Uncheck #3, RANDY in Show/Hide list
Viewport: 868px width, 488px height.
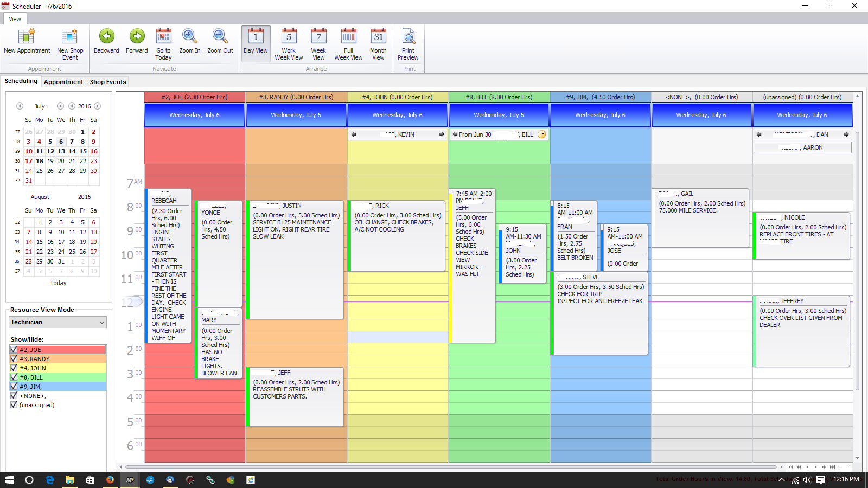[x=14, y=359]
